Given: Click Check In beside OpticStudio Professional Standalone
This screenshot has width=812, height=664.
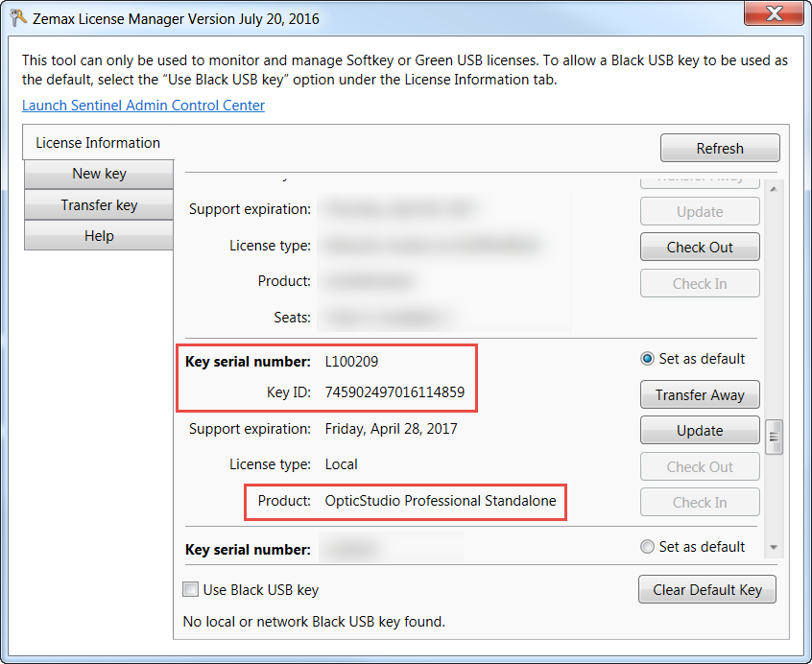Looking at the screenshot, I should (x=700, y=502).
